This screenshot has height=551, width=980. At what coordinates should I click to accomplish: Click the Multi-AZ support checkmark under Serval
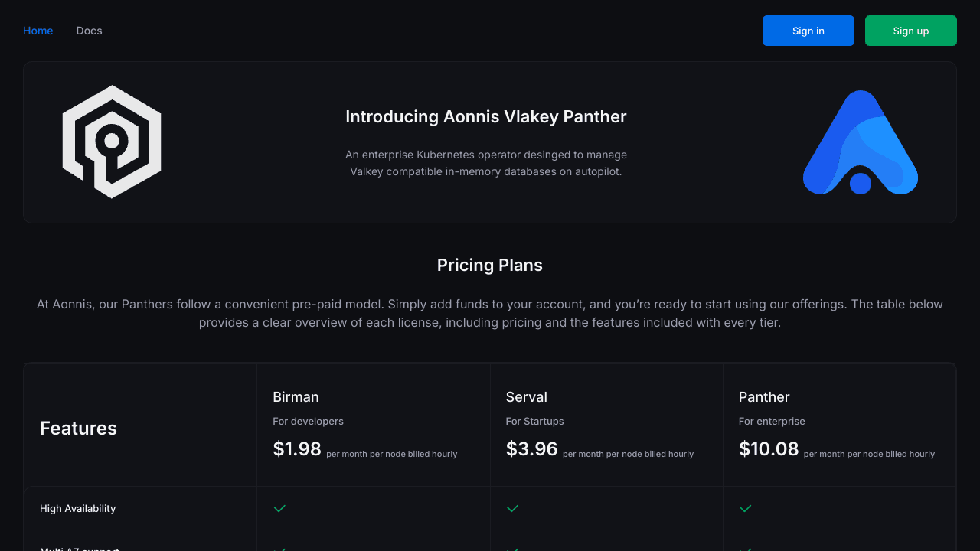point(512,548)
